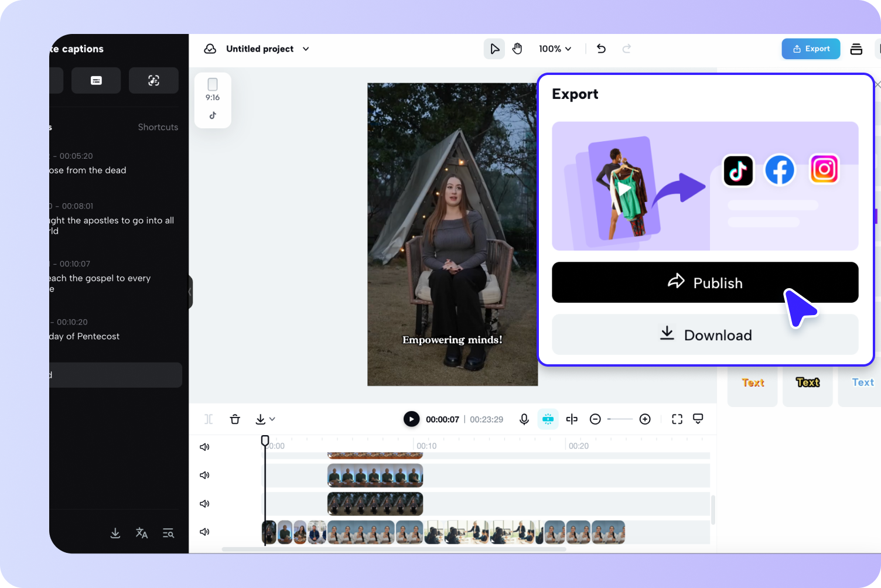Image resolution: width=881 pixels, height=588 pixels.
Task: Click the microphone icon to record voiceover
Action: tap(524, 419)
